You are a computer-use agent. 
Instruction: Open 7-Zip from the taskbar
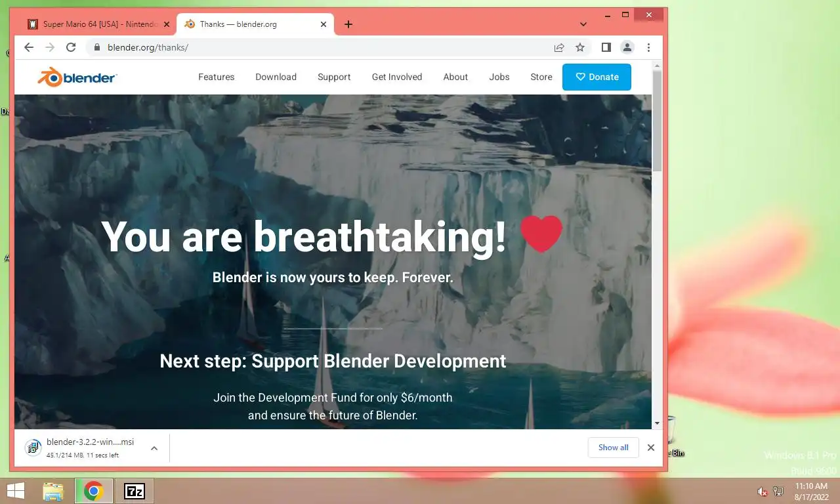(x=135, y=491)
